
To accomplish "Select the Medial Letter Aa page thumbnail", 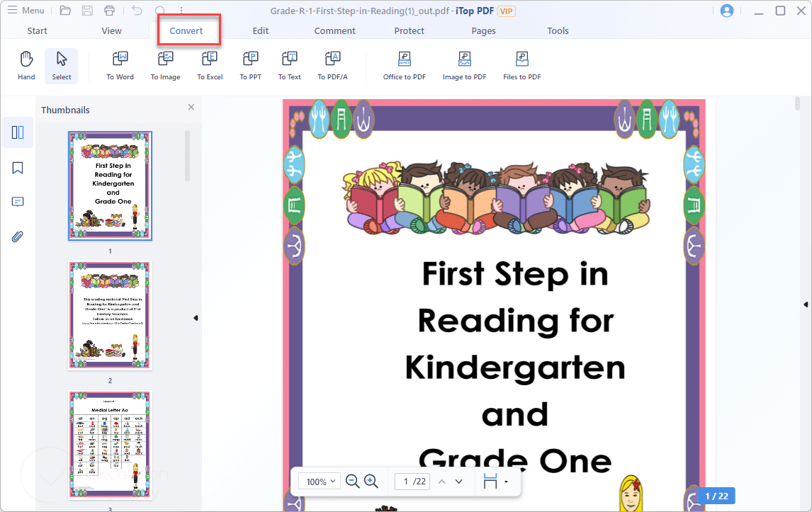I will 111,445.
